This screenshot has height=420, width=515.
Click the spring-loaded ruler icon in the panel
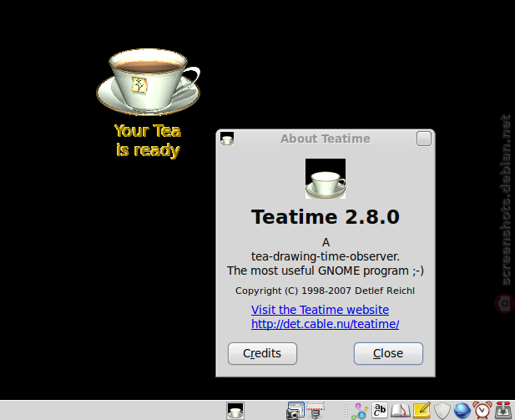tap(316, 411)
